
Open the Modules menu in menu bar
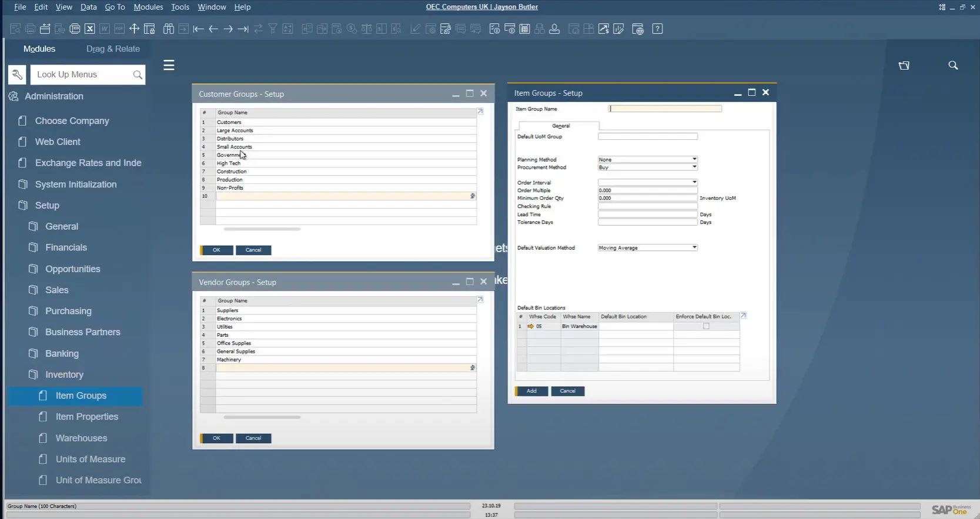[x=148, y=7]
